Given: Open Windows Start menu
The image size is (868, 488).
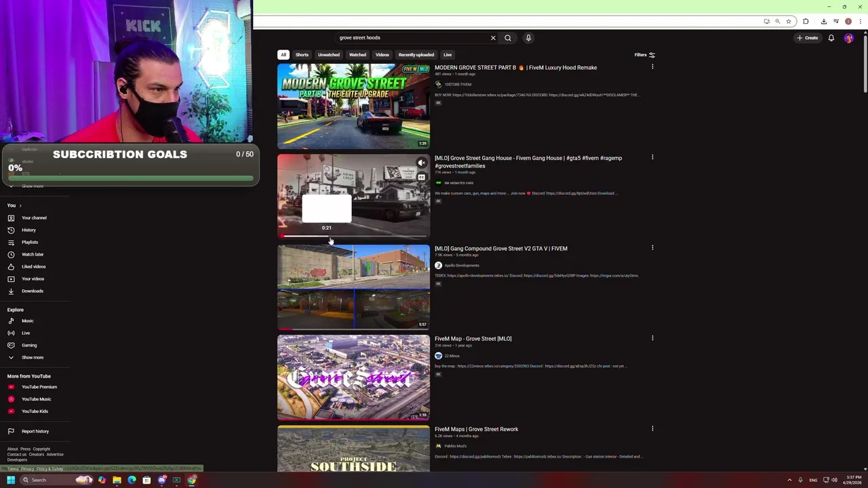Looking at the screenshot, I should tap(11, 480).
